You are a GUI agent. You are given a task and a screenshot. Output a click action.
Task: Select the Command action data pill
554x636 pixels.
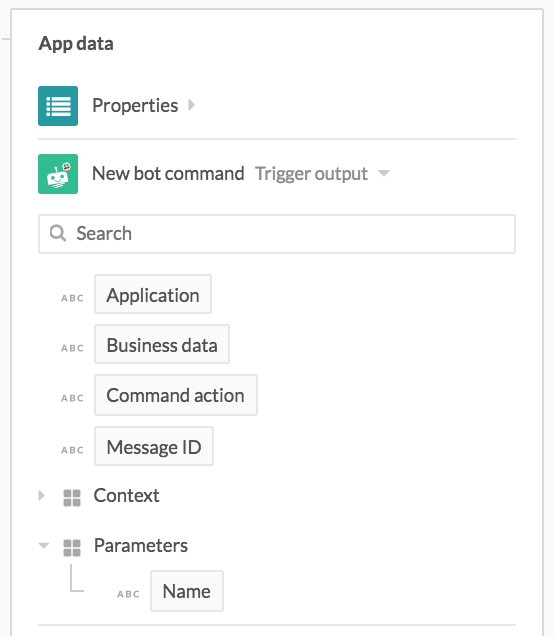click(176, 395)
